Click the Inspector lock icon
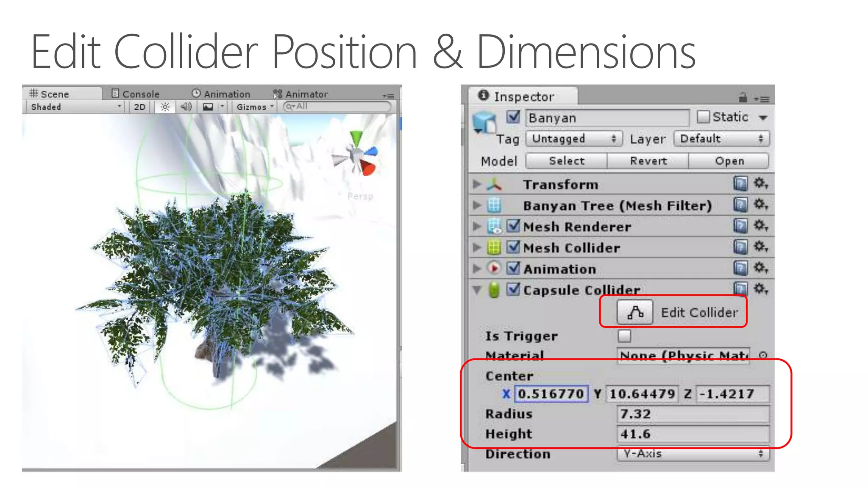 point(743,97)
